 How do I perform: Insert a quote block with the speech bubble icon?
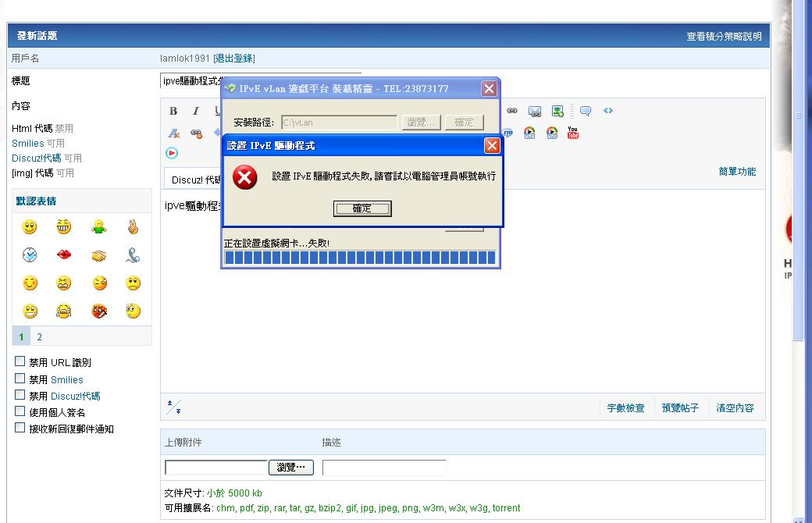[x=586, y=111]
